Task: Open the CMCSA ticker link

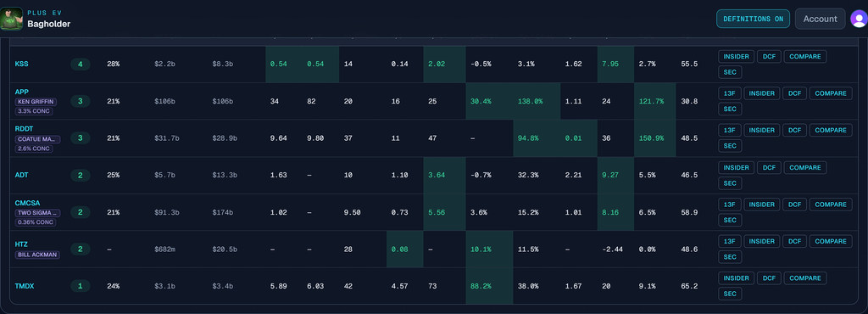Action: [27, 203]
